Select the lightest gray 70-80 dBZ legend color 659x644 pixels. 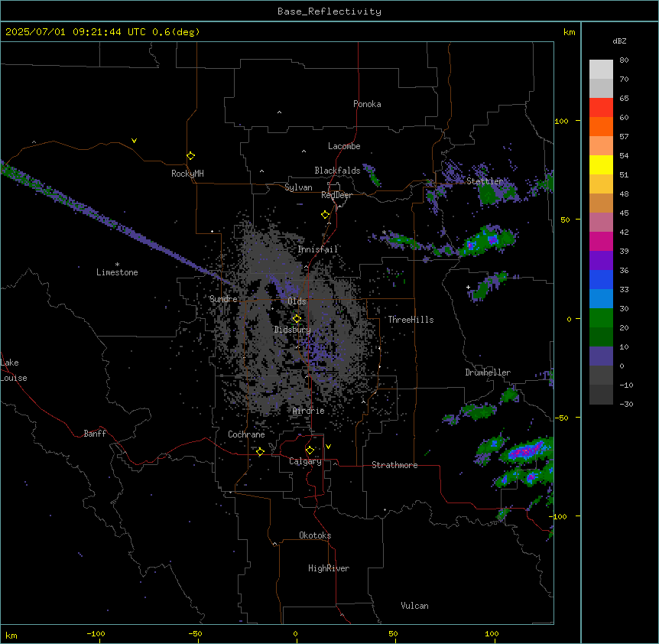pyautogui.click(x=601, y=70)
